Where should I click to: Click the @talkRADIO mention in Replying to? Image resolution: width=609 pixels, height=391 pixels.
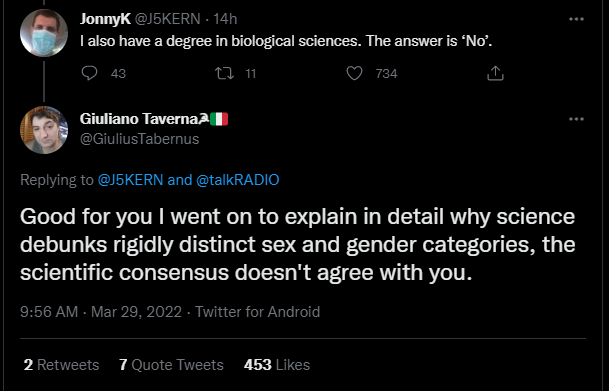[238, 180]
